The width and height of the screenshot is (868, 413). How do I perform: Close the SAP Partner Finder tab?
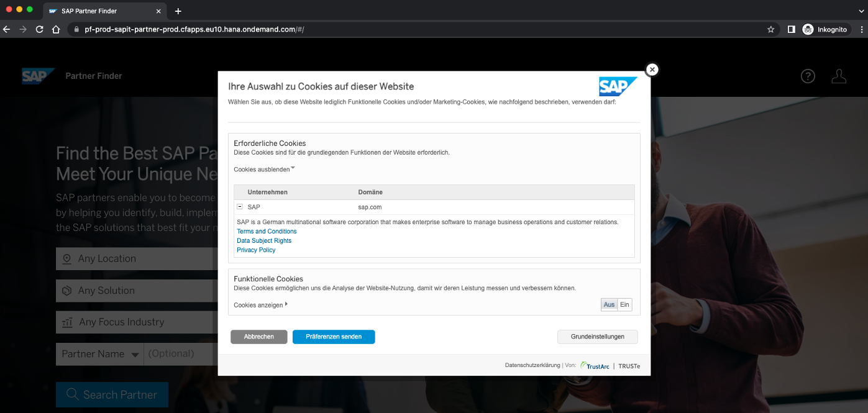[x=158, y=11]
